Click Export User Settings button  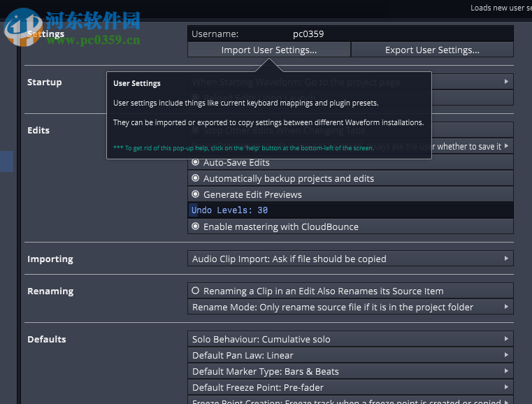click(432, 50)
